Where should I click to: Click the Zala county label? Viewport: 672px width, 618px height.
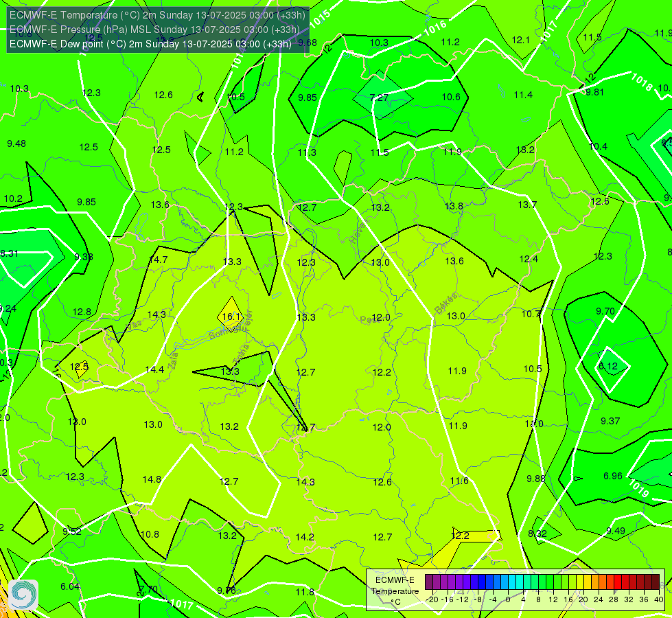pyautogui.click(x=173, y=361)
